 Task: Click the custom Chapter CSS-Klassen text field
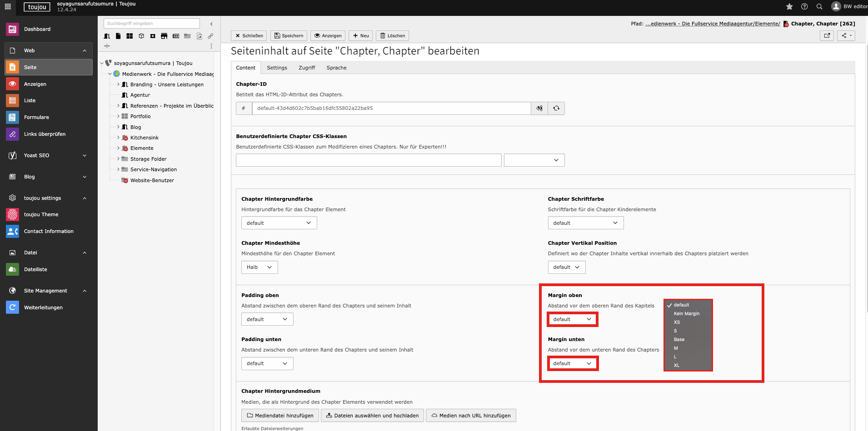pyautogui.click(x=368, y=160)
